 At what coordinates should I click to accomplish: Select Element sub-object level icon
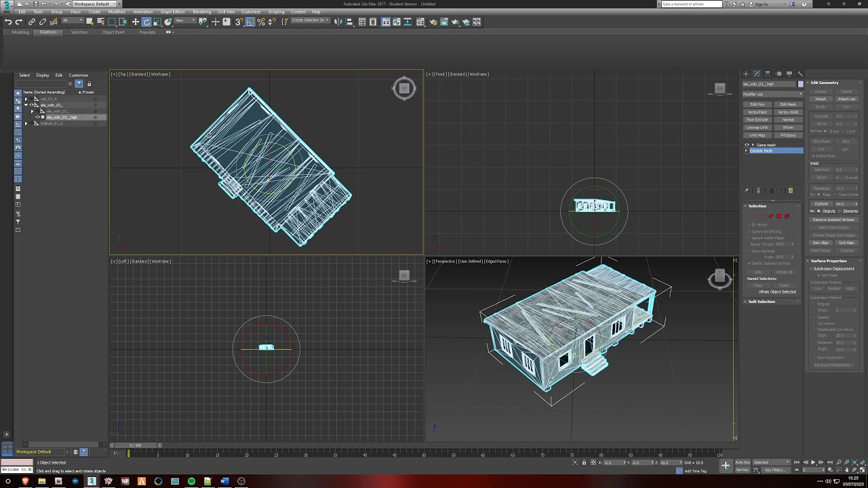(787, 216)
